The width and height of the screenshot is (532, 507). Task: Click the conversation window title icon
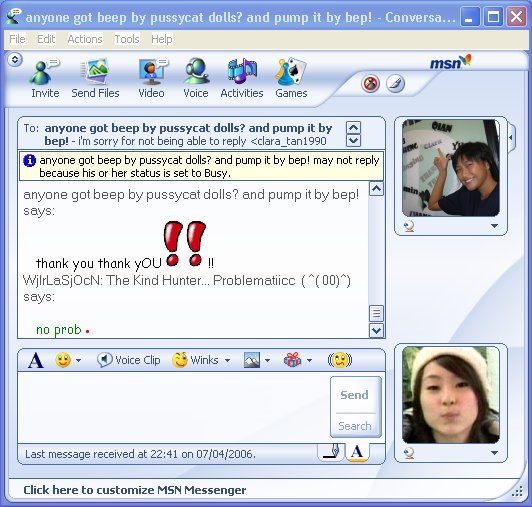[x=13, y=16]
